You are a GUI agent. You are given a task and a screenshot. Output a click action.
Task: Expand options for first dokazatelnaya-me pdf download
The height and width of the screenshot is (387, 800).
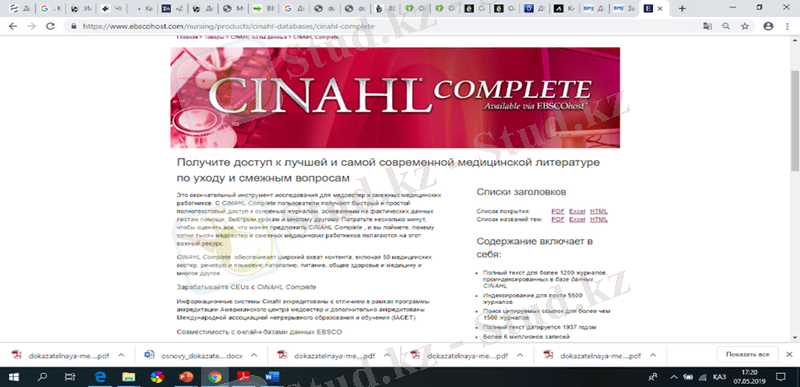pyautogui.click(x=121, y=355)
